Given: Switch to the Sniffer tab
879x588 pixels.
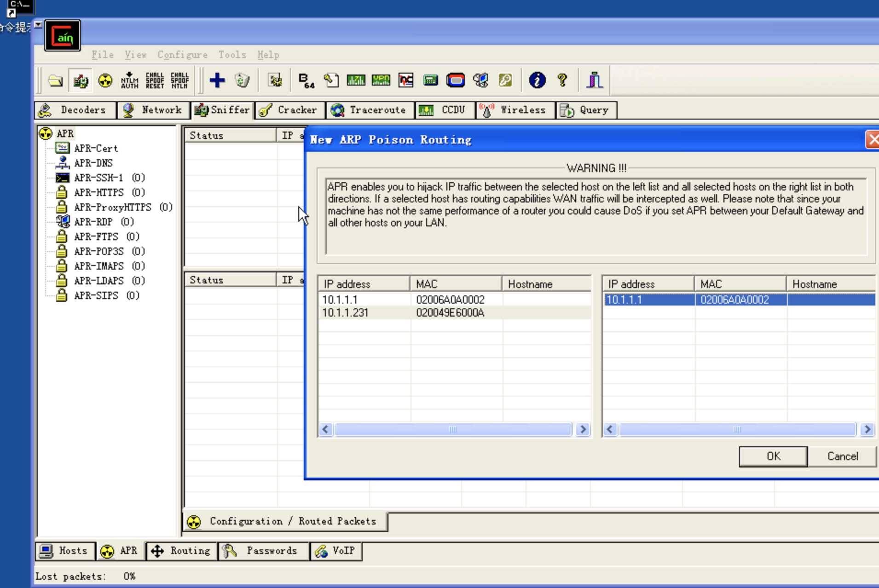Looking at the screenshot, I should [222, 110].
